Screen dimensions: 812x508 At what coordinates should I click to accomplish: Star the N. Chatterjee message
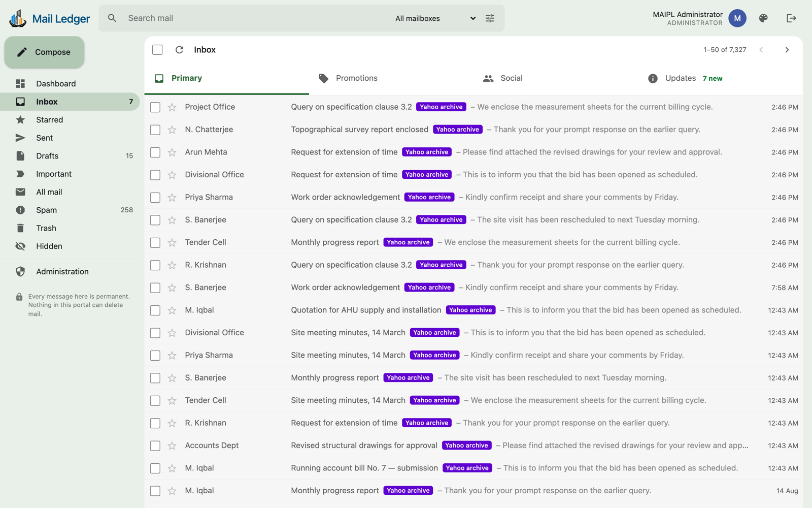(172, 130)
